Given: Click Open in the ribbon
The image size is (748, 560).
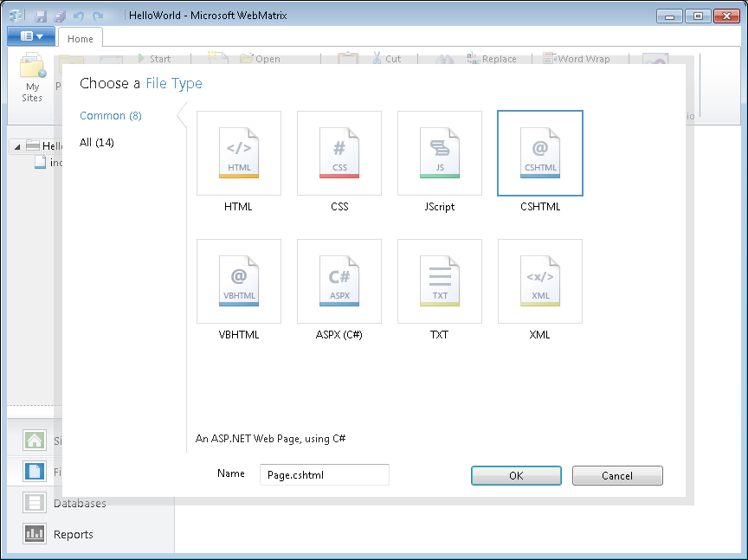Looking at the screenshot, I should (x=260, y=59).
